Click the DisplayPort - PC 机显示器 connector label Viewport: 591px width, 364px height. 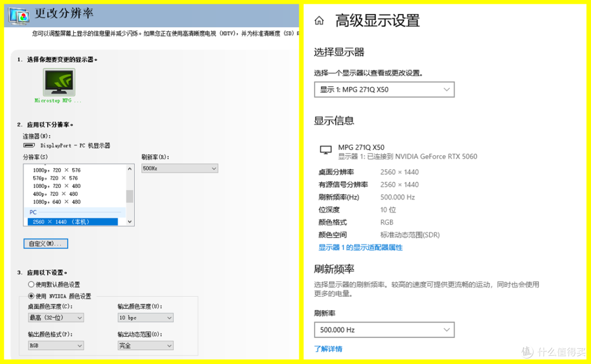tap(75, 145)
